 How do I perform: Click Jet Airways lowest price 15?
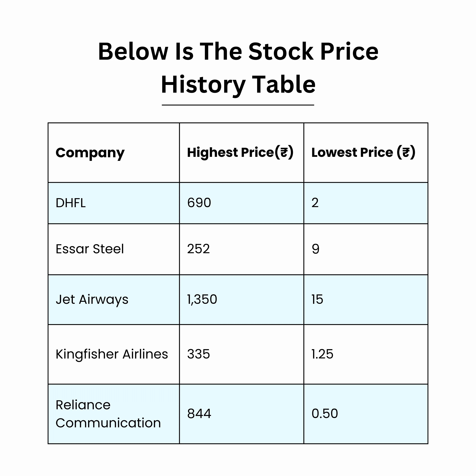317,299
